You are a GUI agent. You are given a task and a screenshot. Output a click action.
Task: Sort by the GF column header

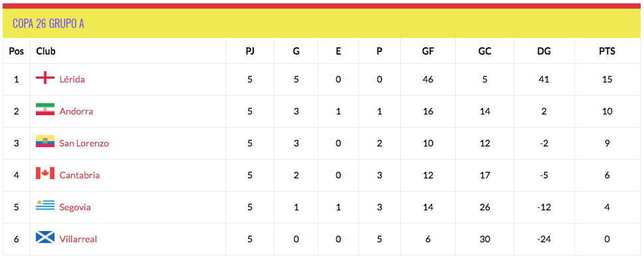point(427,51)
